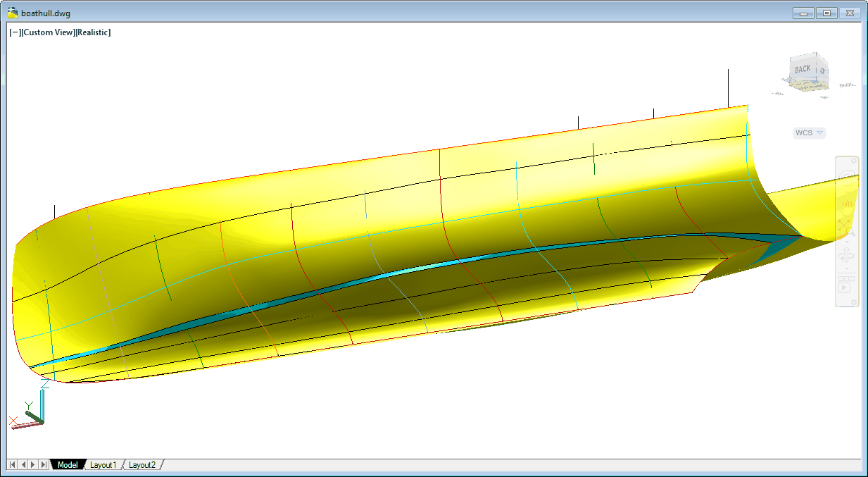Switch to the Layout1 tab
Screen dimensions: 868x477
[103, 465]
